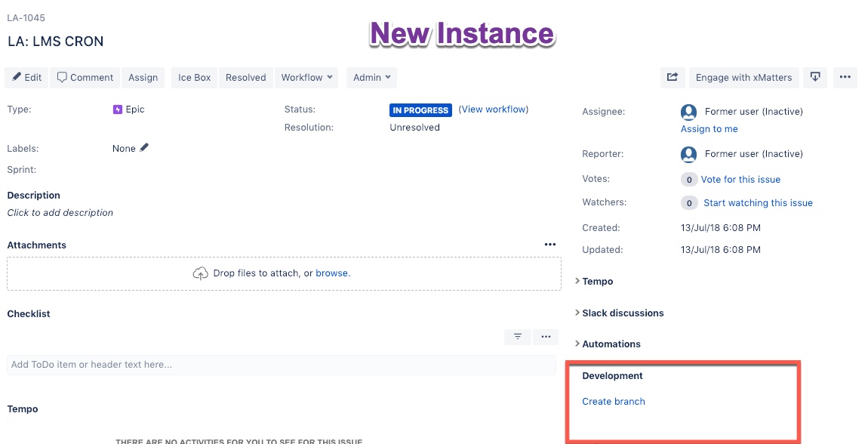This screenshot has width=868, height=444.
Task: Click Start watching this issue
Action: [759, 202]
